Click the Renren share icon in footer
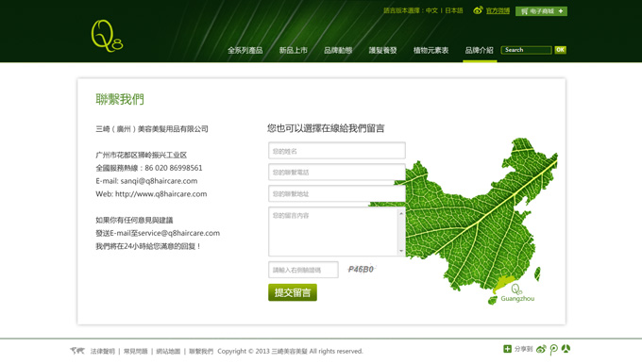Image resolution: width=642 pixels, height=364 pixels. pyautogui.click(x=566, y=349)
